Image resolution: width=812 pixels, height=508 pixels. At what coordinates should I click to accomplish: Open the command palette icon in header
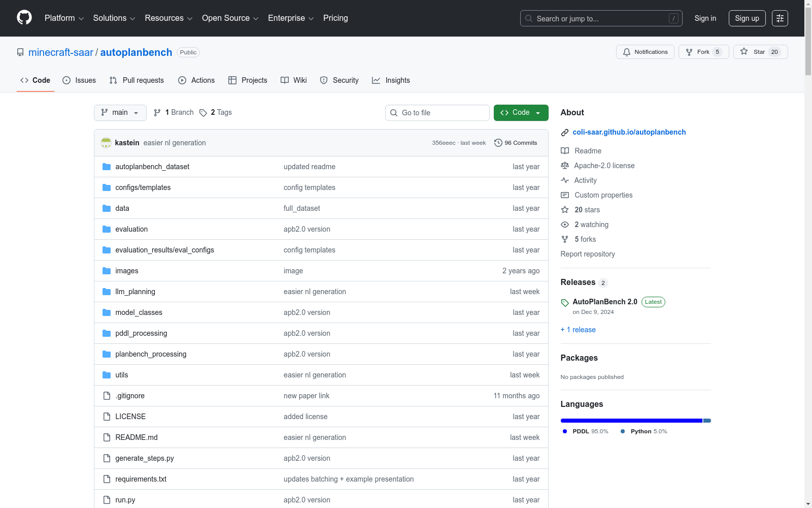780,18
